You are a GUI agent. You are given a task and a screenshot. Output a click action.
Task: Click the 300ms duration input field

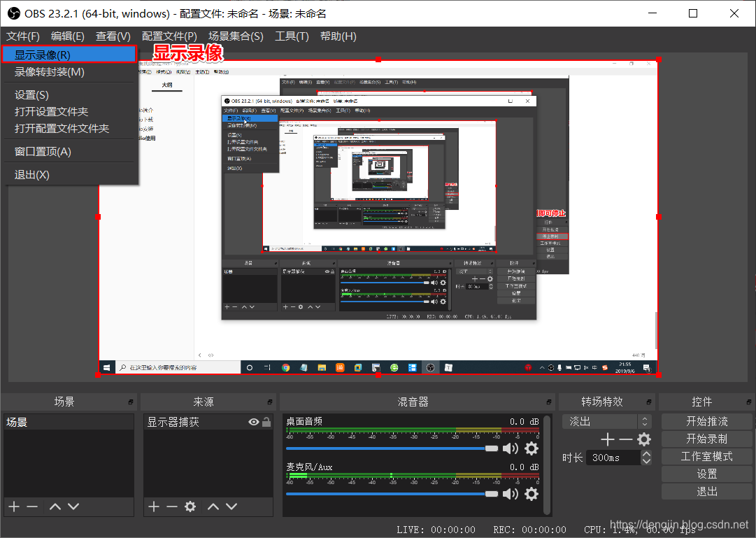pos(613,458)
